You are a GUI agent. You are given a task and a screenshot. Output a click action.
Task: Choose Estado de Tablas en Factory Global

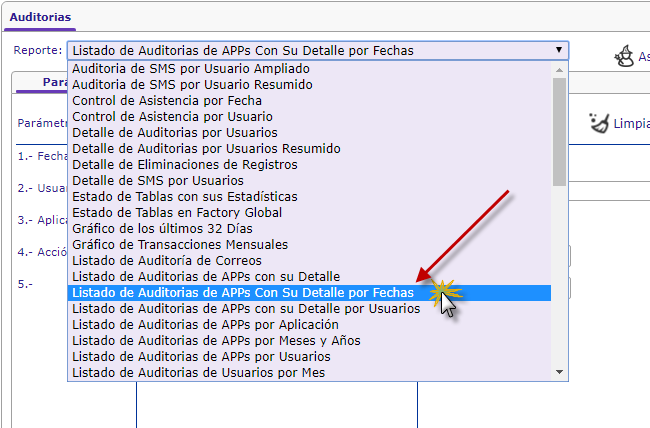(309, 213)
